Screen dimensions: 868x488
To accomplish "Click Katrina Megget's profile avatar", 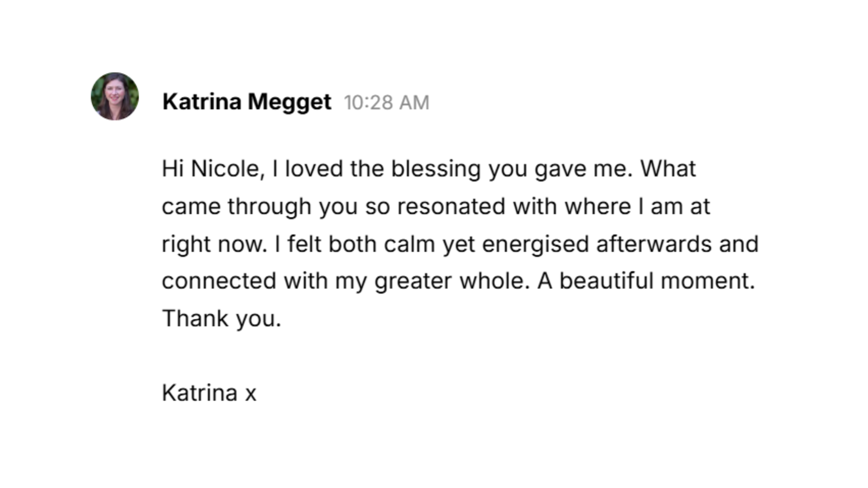I will point(115,96).
